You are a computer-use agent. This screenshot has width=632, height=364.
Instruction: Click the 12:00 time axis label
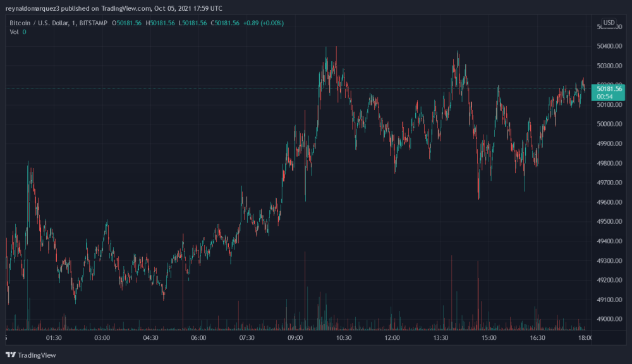[x=392, y=338]
